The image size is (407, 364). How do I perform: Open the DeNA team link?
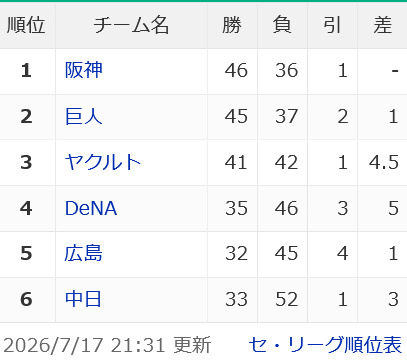pyautogui.click(x=91, y=208)
